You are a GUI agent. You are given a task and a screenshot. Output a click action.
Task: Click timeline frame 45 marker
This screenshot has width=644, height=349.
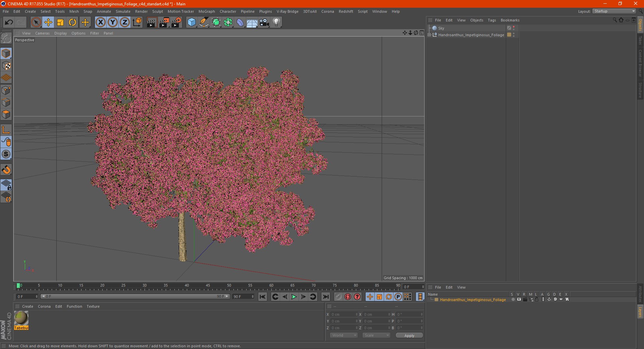208,286
